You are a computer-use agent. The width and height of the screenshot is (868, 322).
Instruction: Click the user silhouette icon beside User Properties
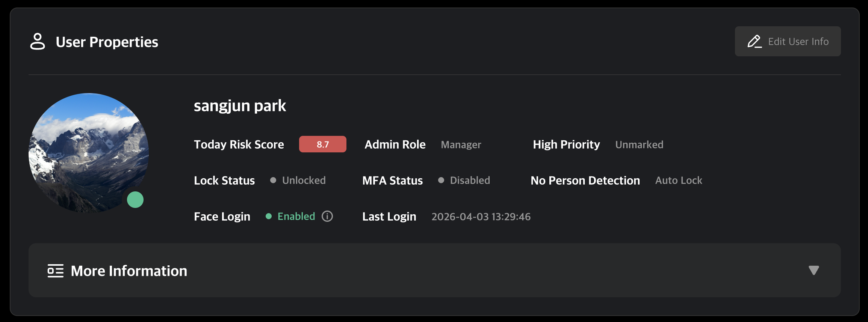[x=38, y=41]
